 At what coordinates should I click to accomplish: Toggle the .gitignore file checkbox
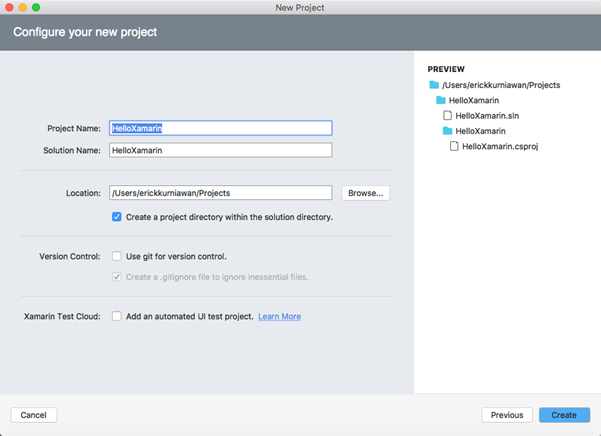pyautogui.click(x=117, y=276)
